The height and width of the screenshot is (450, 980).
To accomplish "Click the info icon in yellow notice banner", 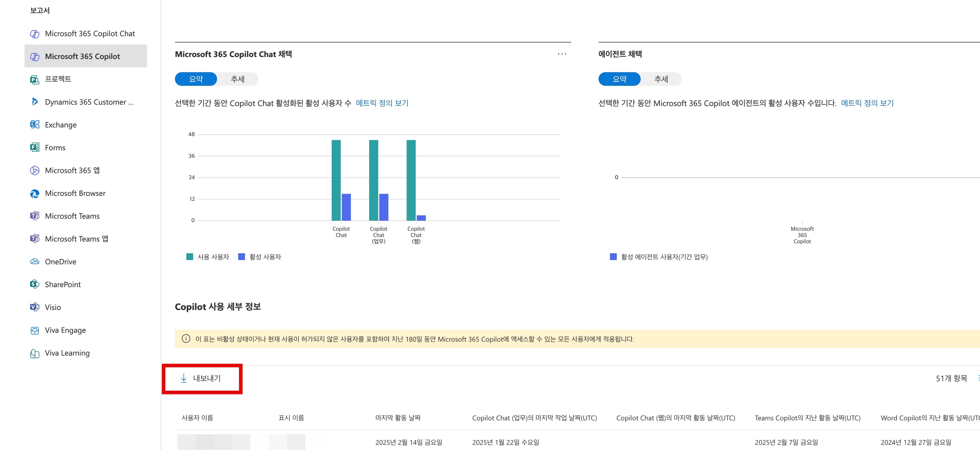I will tap(186, 339).
